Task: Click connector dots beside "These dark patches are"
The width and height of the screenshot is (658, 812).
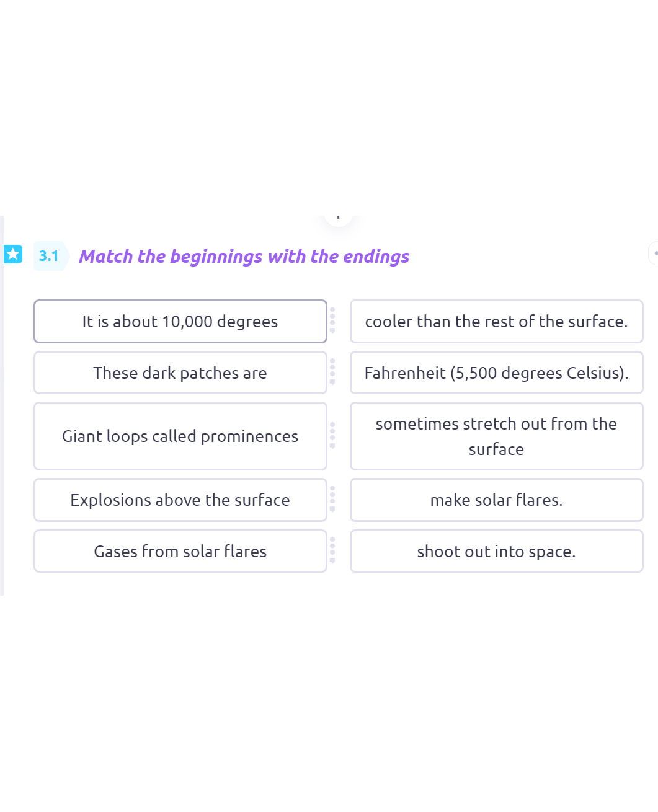Action: tap(332, 372)
